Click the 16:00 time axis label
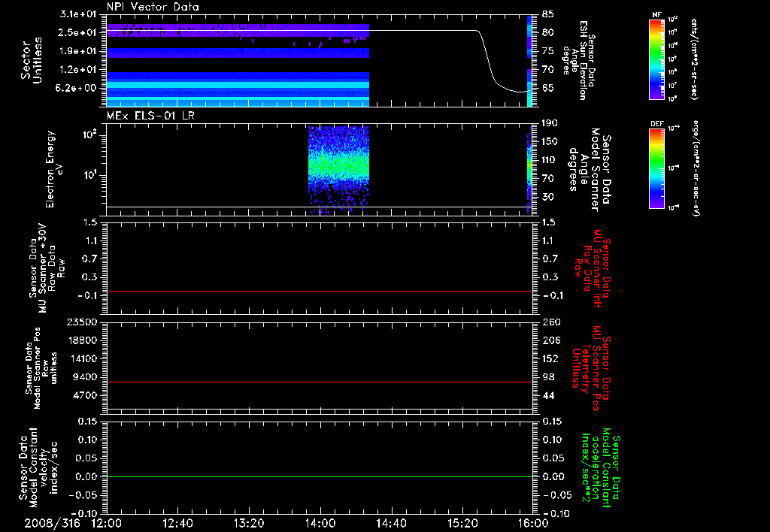The width and height of the screenshot is (770, 532). [x=533, y=523]
